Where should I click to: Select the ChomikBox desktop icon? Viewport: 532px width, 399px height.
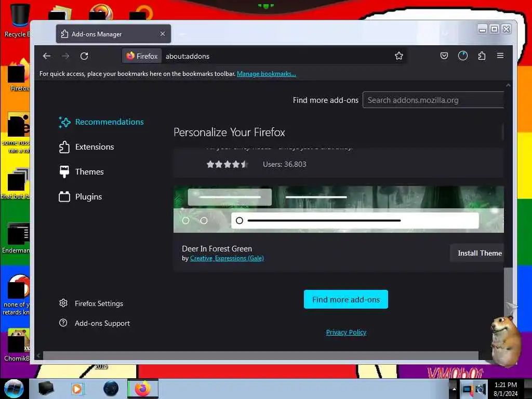(x=17, y=344)
